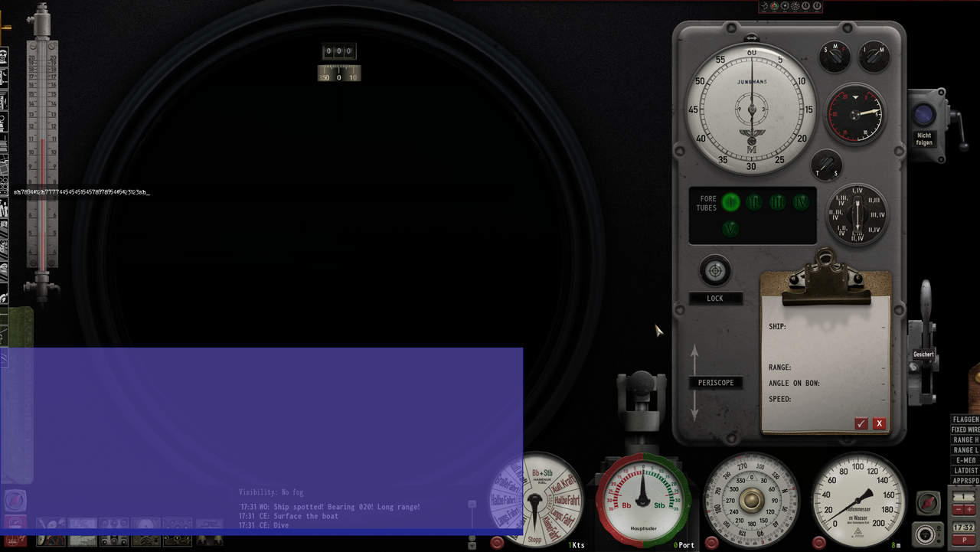Select fore torpedo tube III
The height and width of the screenshot is (552, 980).
[x=778, y=202]
